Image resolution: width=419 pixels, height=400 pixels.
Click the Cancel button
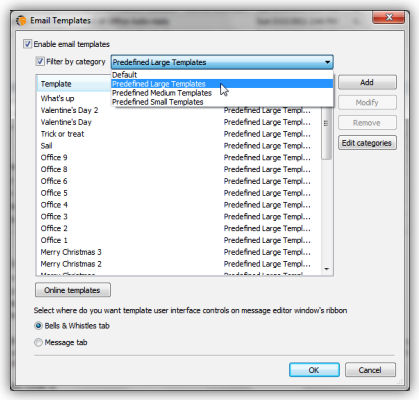pyautogui.click(x=370, y=370)
